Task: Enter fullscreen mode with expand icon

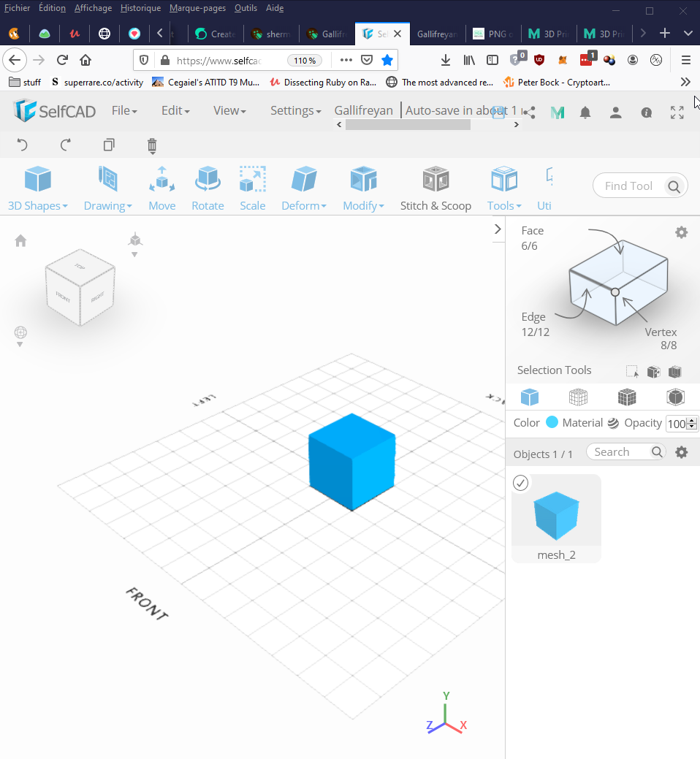Action: point(677,112)
